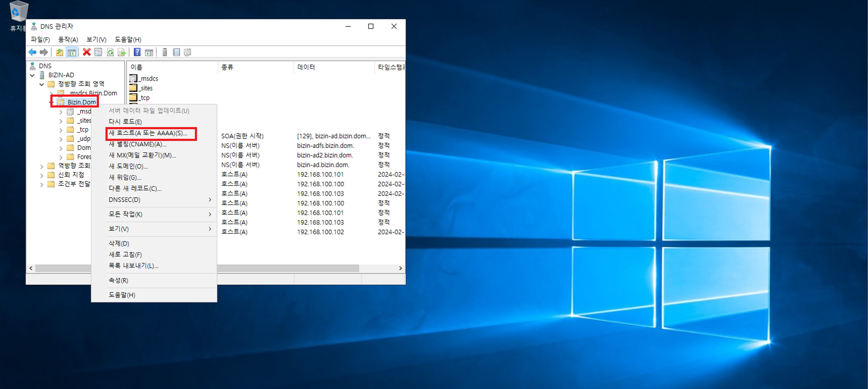
Task: Click the bizin-ad2.bizin.dom. NS record data
Action: (x=325, y=155)
